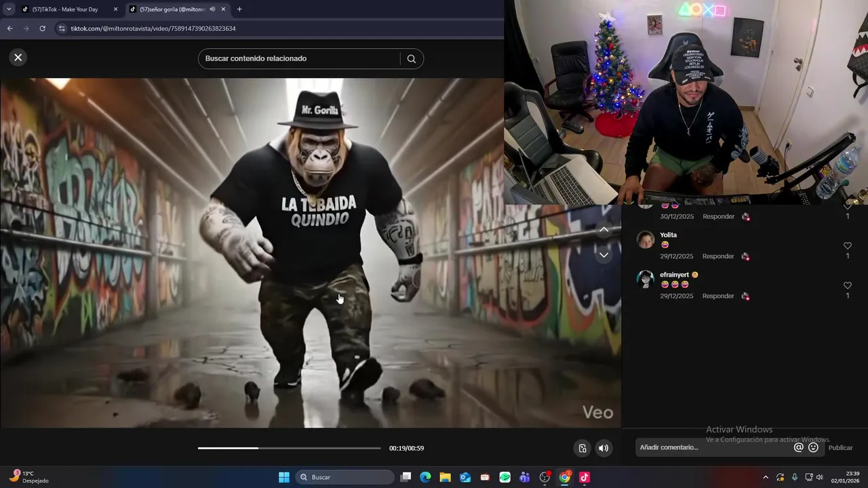Image resolution: width=868 pixels, height=488 pixels.
Task: Click the floating player icon
Action: [582, 448]
